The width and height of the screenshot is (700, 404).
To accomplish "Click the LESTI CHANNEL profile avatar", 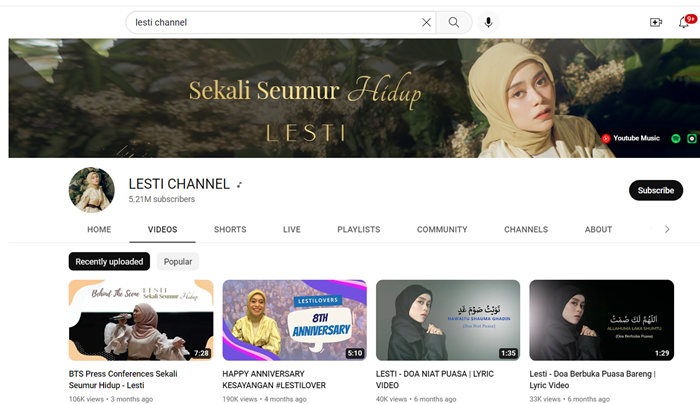I will click(x=92, y=190).
